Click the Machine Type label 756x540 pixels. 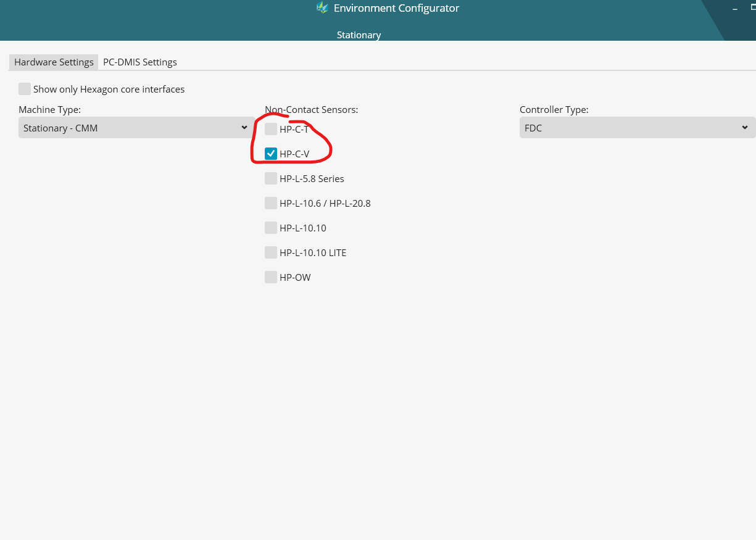49,110
